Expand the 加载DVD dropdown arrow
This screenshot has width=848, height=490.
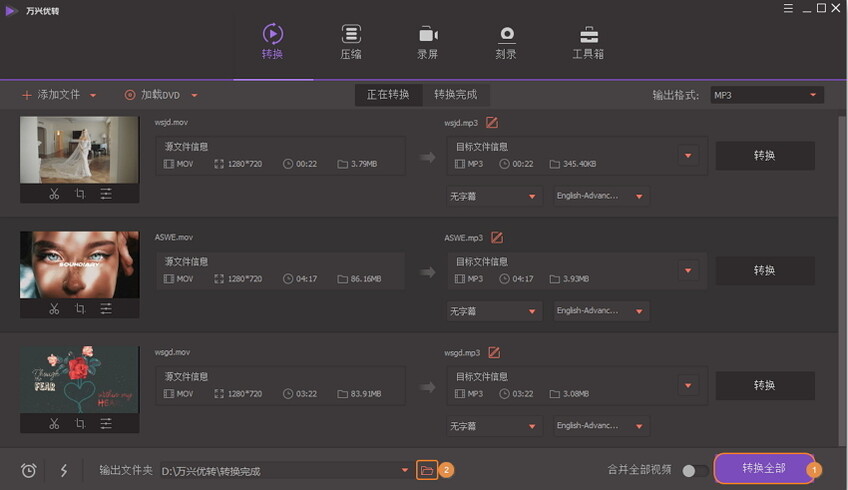click(x=194, y=96)
